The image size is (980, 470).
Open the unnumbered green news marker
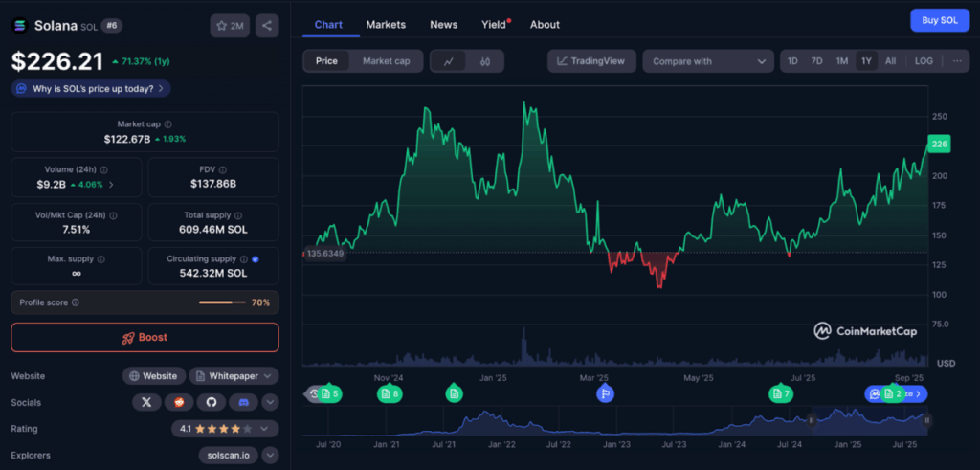tap(455, 393)
